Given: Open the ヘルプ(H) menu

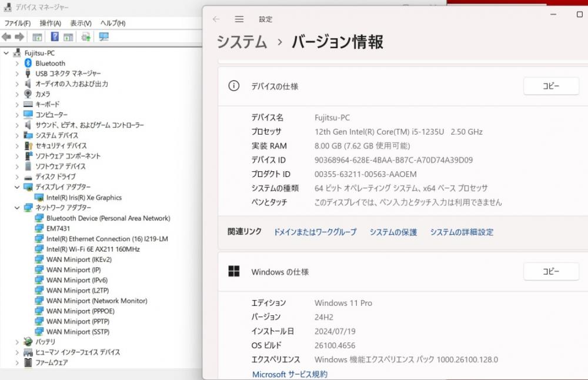Looking at the screenshot, I should point(112,24).
